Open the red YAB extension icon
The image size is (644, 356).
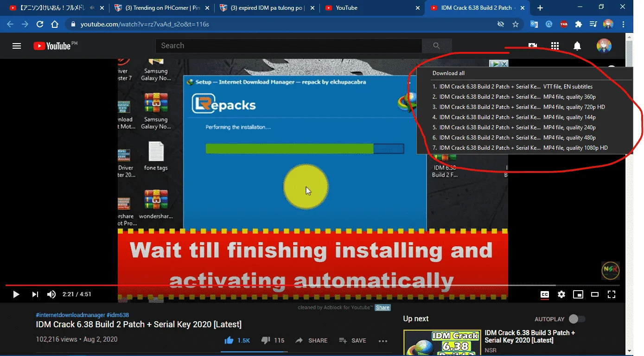[x=564, y=24]
